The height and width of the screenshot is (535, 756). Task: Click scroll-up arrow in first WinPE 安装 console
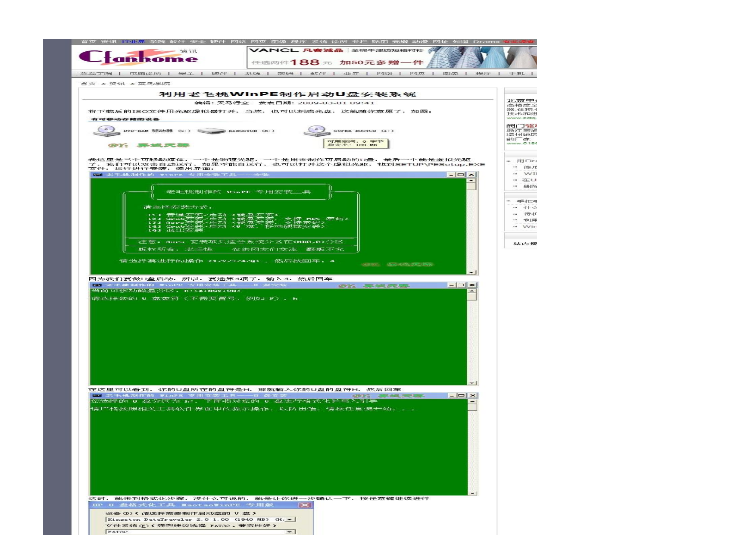472,181
